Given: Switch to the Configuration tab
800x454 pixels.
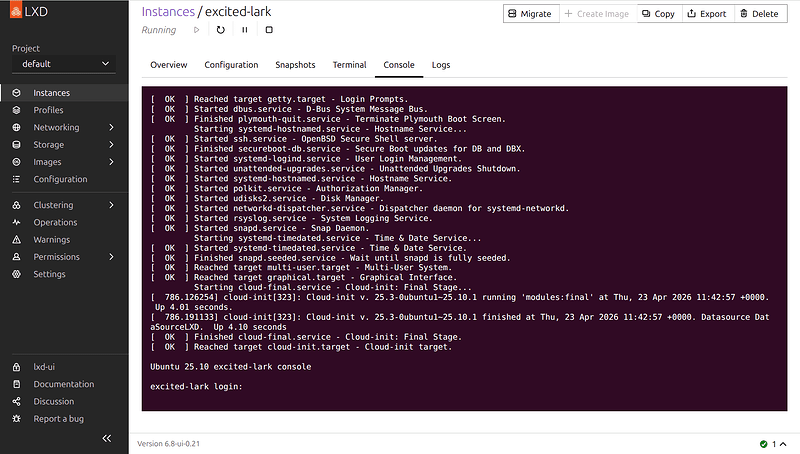Looking at the screenshot, I should (231, 65).
